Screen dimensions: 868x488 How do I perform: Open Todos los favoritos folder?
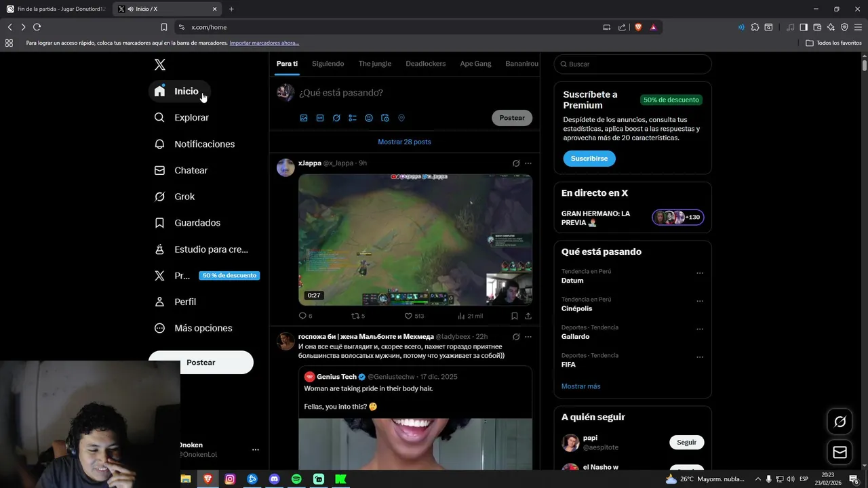coord(834,43)
